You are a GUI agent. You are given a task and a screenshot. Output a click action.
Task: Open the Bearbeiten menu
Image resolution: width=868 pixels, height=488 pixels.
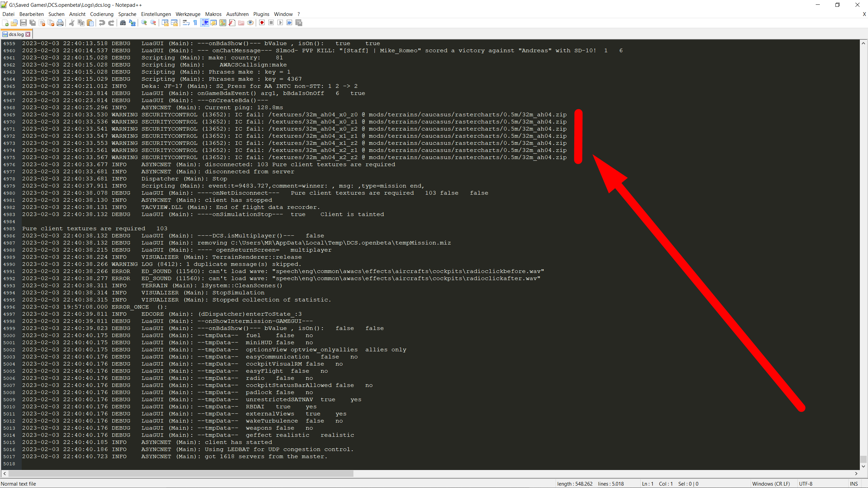click(x=32, y=14)
